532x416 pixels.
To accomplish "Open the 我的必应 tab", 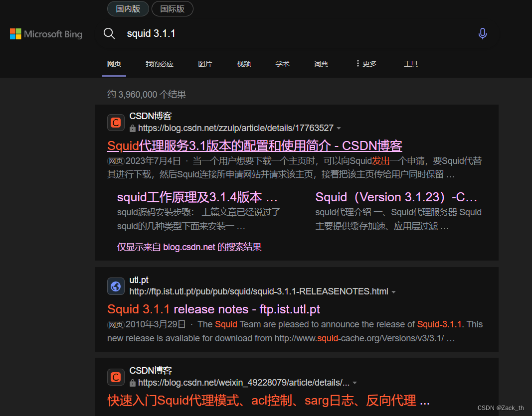I will point(160,64).
